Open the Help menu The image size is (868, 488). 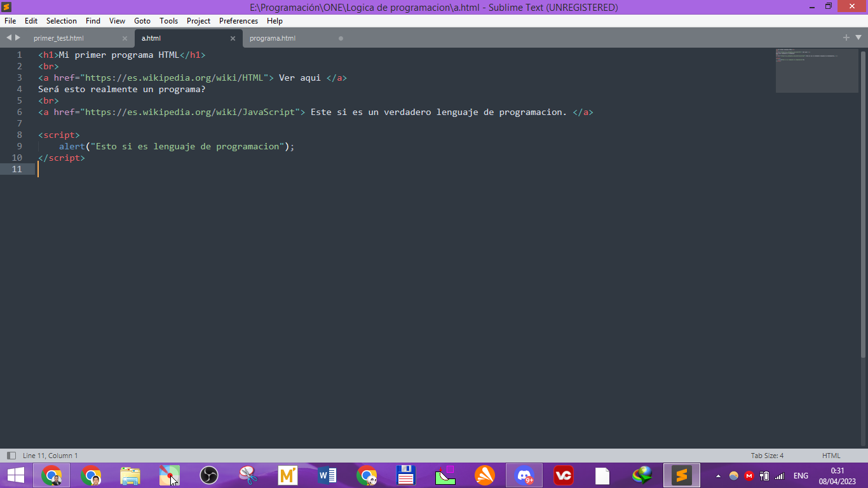point(275,21)
